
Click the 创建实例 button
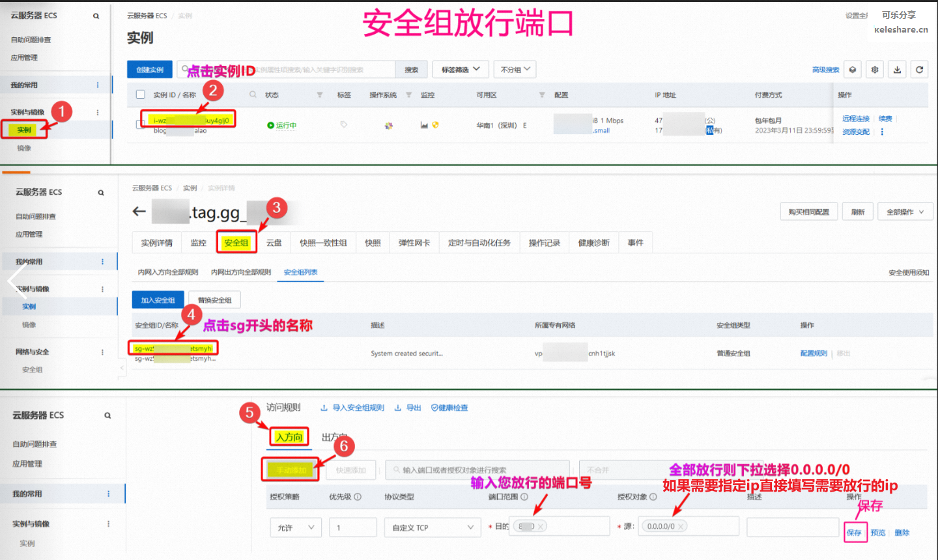click(150, 70)
